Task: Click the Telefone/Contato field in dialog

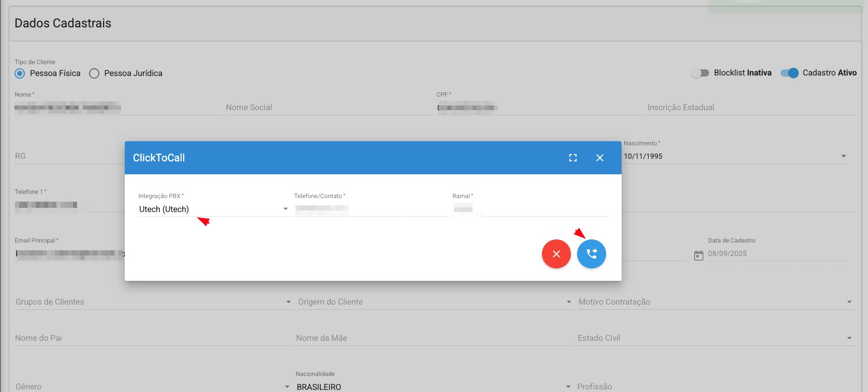Action: 370,209
